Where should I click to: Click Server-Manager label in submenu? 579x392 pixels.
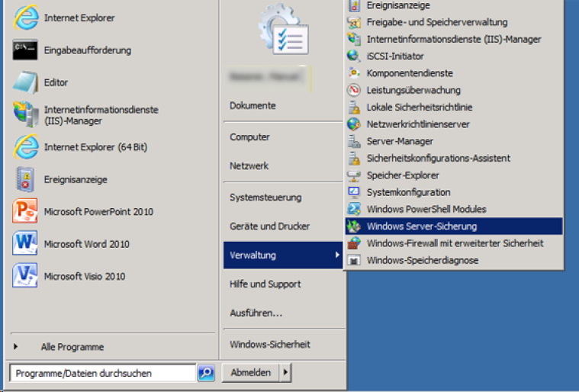(400, 141)
